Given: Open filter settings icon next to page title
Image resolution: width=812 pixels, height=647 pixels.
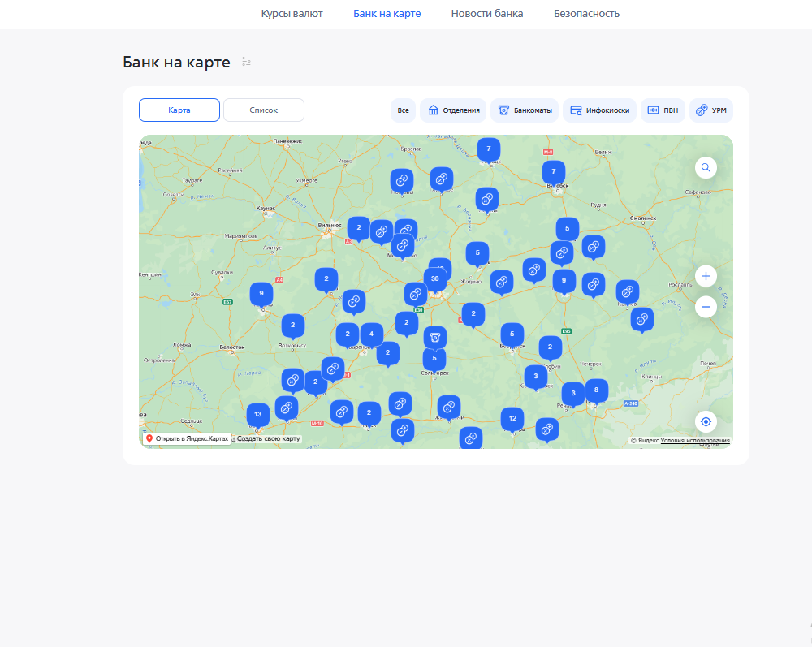Looking at the screenshot, I should 246,62.
